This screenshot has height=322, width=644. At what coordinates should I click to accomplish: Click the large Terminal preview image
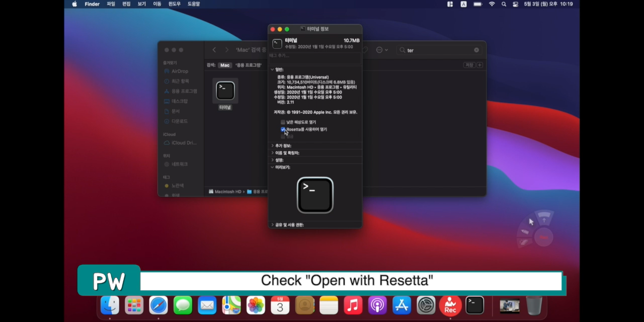click(x=315, y=195)
